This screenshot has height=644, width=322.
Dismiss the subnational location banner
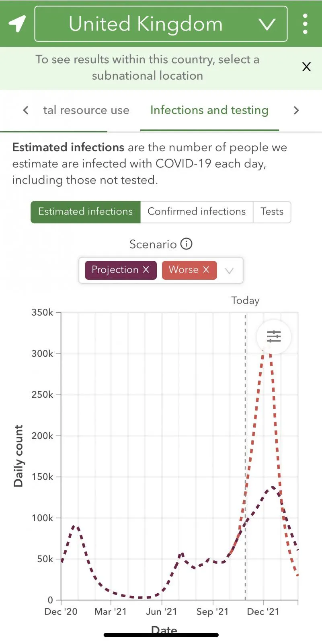coord(306,67)
